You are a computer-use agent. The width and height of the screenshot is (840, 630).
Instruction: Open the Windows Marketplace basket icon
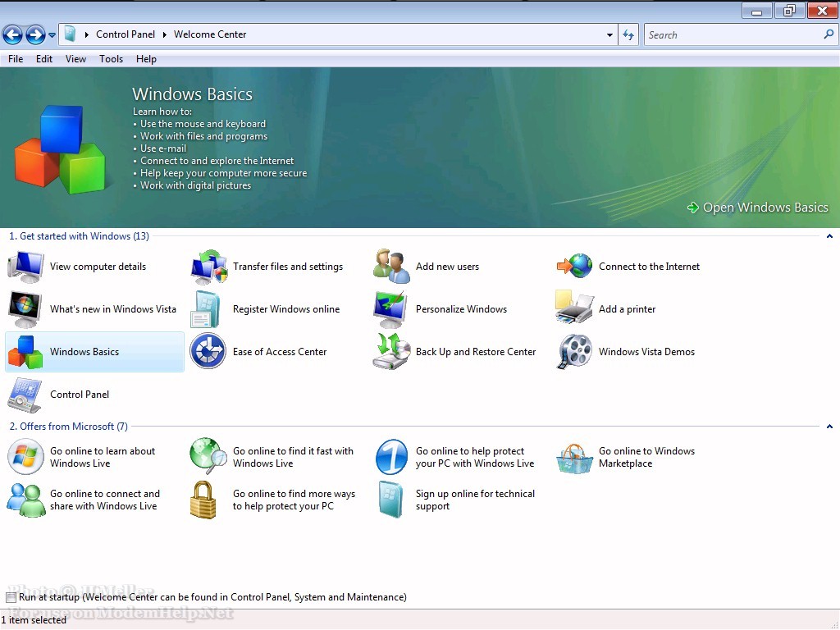tap(573, 458)
